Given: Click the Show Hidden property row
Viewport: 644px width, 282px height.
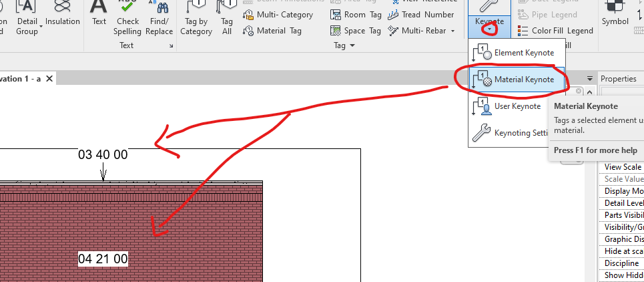Looking at the screenshot, I should tap(621, 275).
